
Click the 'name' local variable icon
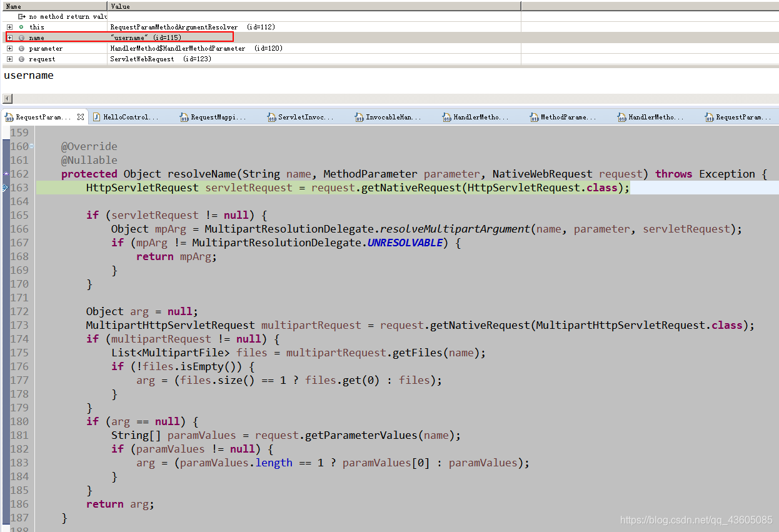pyautogui.click(x=21, y=38)
